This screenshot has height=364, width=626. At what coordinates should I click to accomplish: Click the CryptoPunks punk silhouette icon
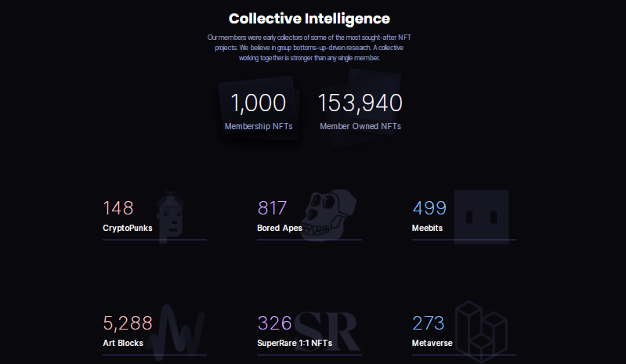(170, 217)
